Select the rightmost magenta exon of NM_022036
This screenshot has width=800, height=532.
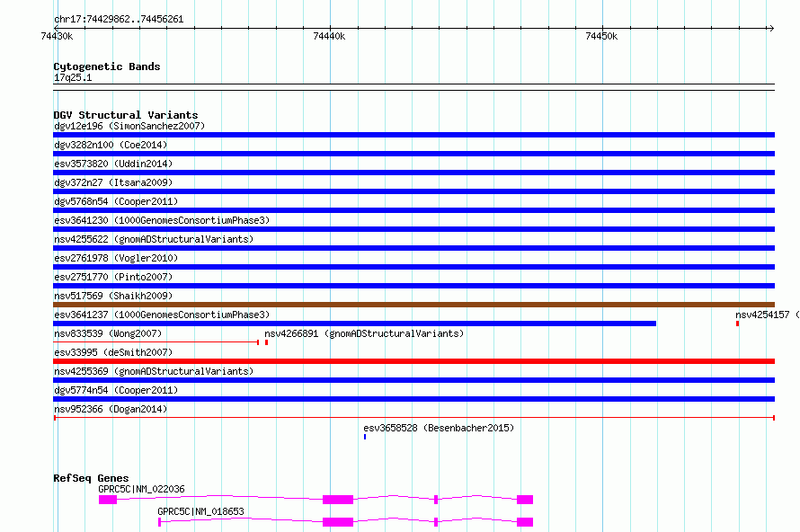click(525, 500)
